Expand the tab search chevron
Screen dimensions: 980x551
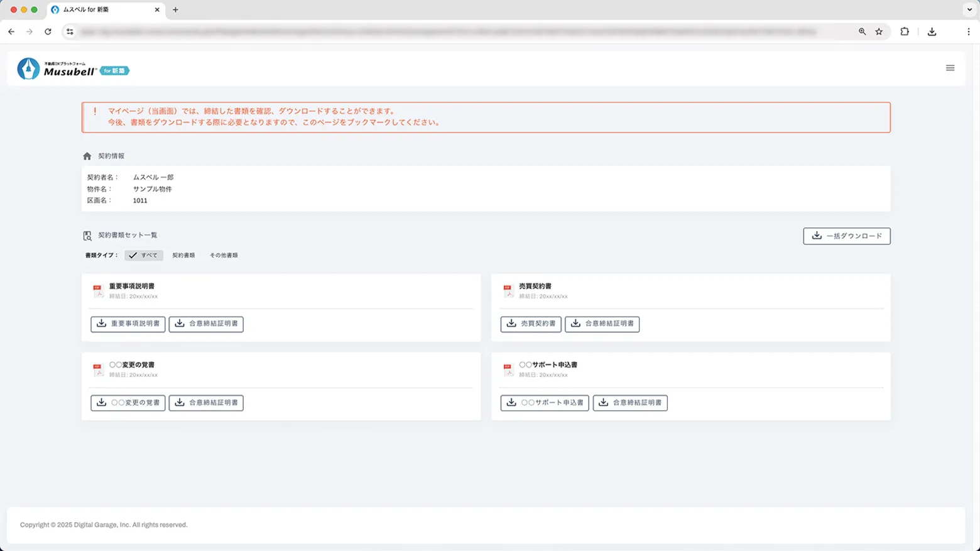(969, 9)
